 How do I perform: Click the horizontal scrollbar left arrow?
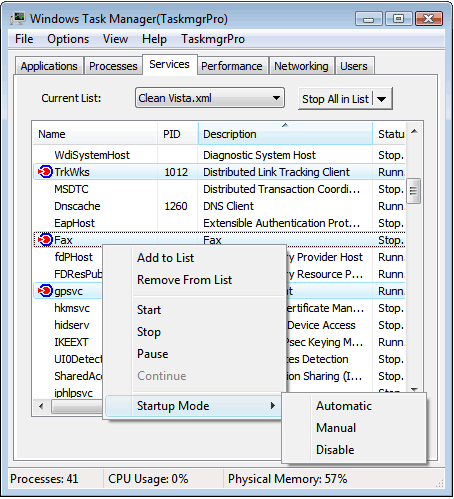point(41,406)
